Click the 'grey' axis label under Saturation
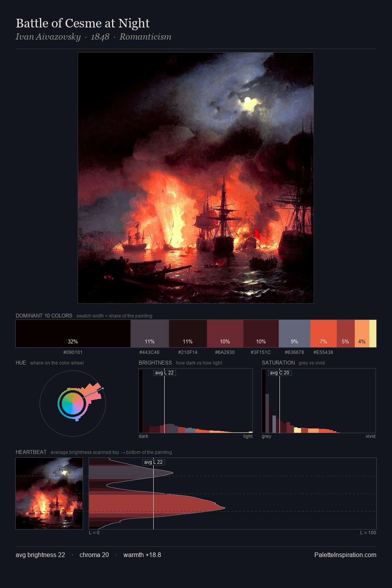The width and height of the screenshot is (392, 588). click(267, 436)
